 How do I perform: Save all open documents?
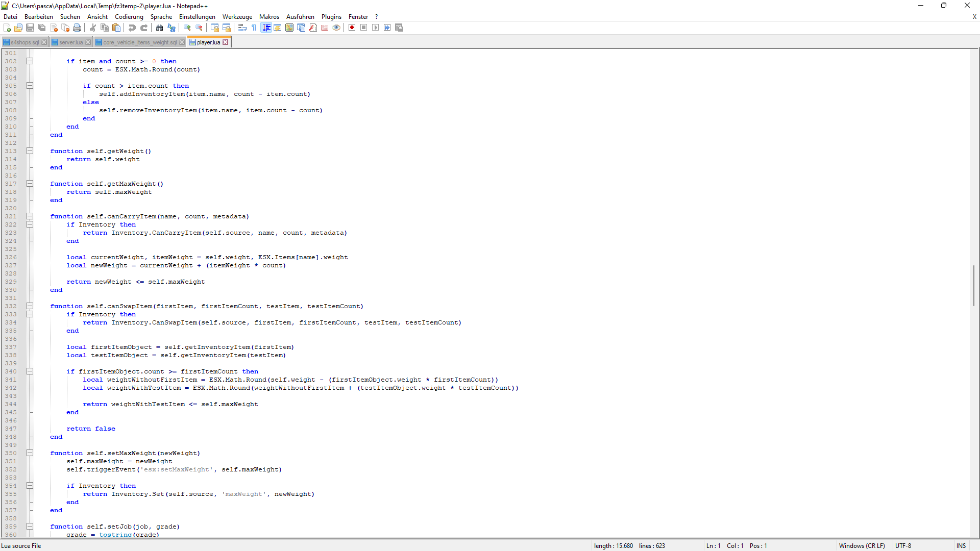coord(42,28)
